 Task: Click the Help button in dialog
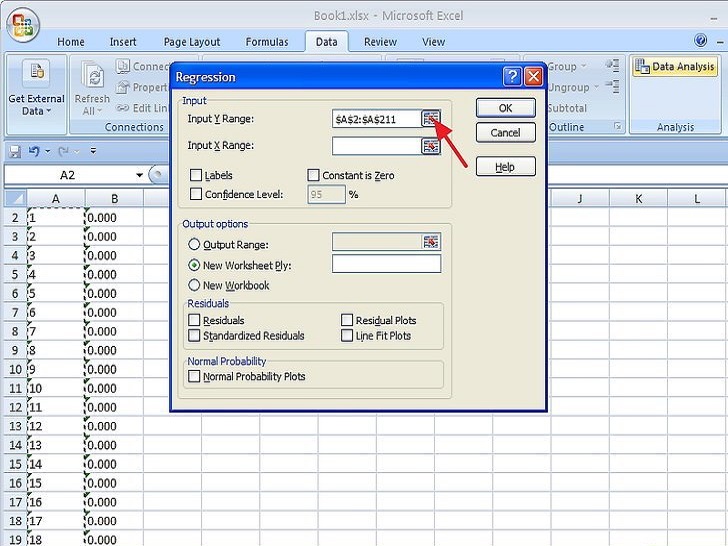coord(506,167)
